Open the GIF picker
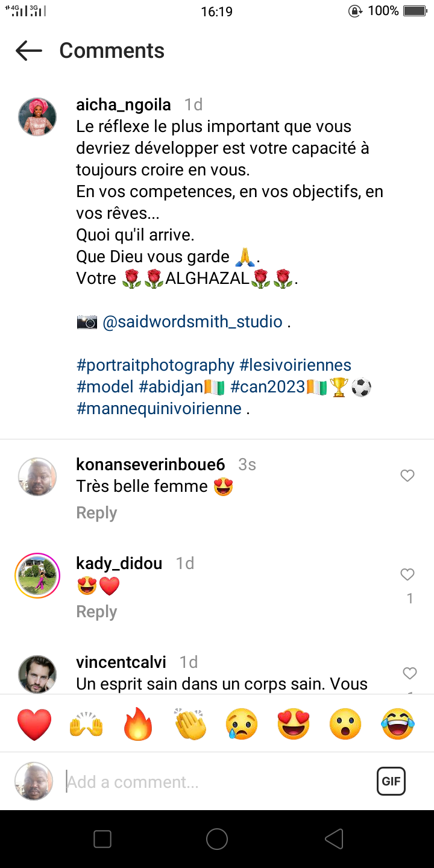This screenshot has width=434, height=868. click(391, 782)
